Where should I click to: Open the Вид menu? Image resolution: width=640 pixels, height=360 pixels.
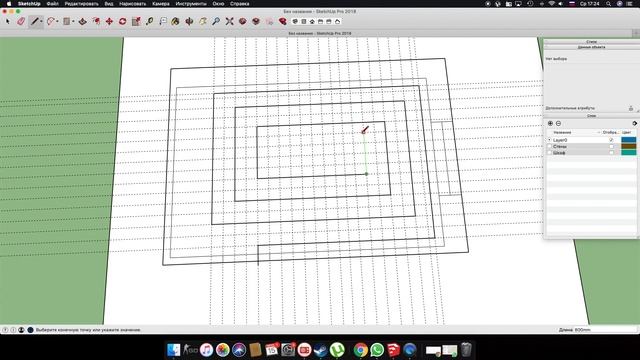pyautogui.click(x=109, y=4)
